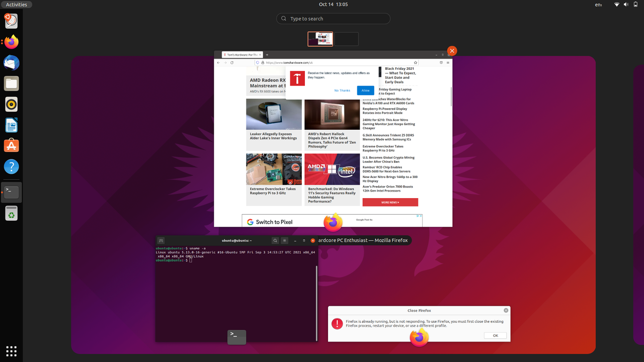Close the Close Firefox dialog via X

tap(506, 310)
